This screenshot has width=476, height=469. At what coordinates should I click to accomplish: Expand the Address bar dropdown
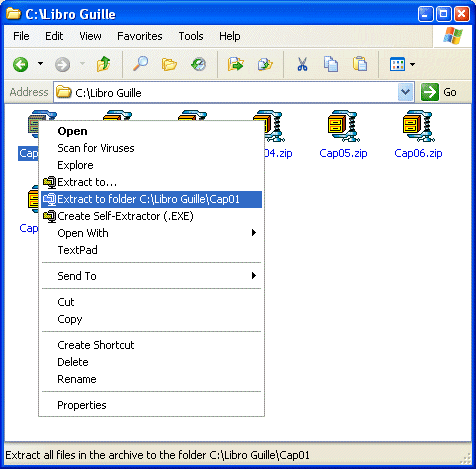point(405,92)
